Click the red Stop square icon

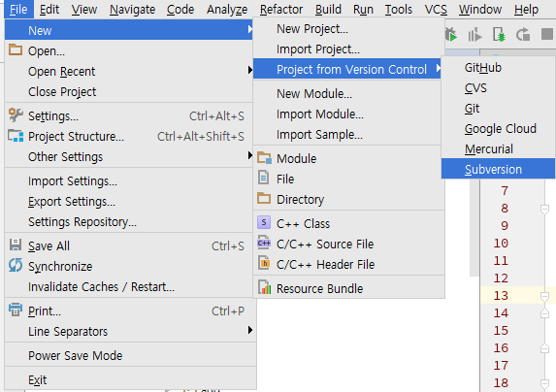click(x=547, y=35)
